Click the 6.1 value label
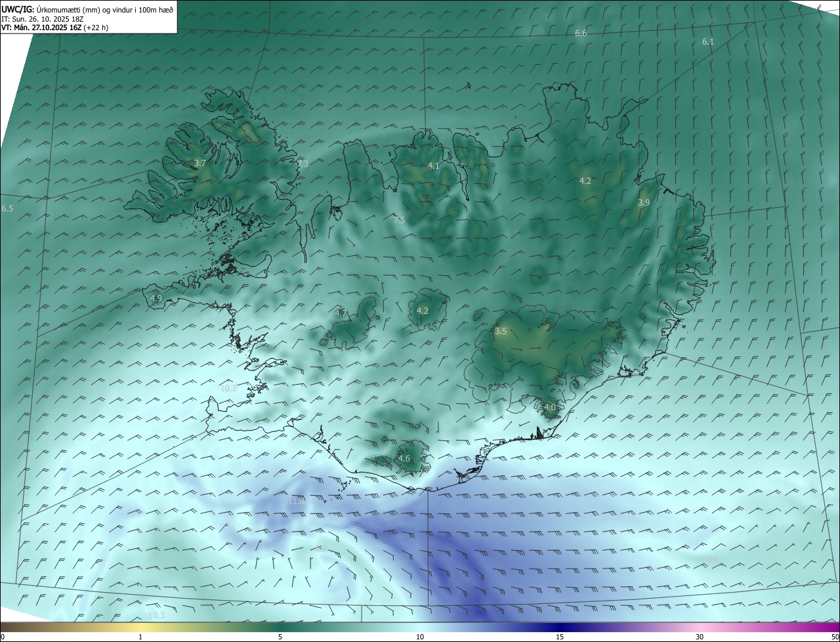This screenshot has height=642, width=840. [x=708, y=41]
